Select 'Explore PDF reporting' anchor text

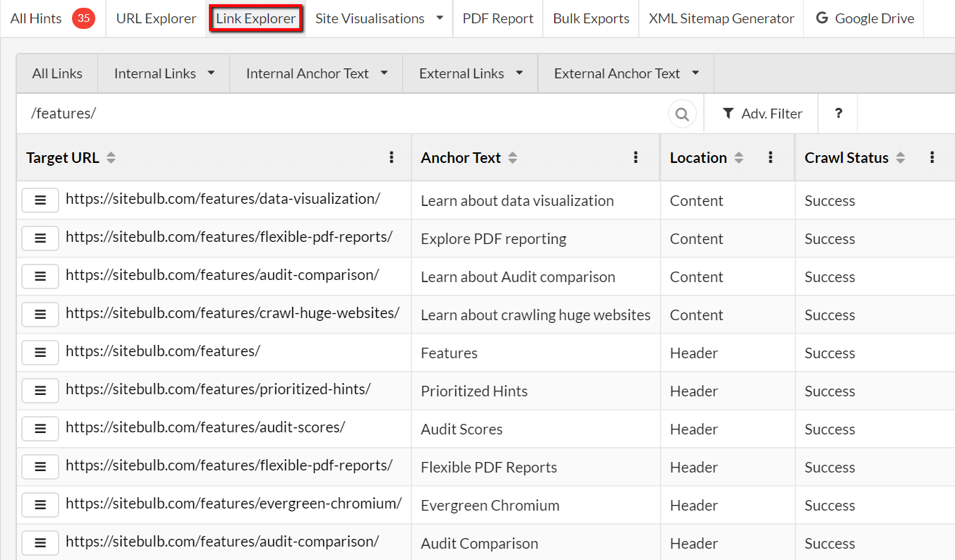(x=493, y=239)
